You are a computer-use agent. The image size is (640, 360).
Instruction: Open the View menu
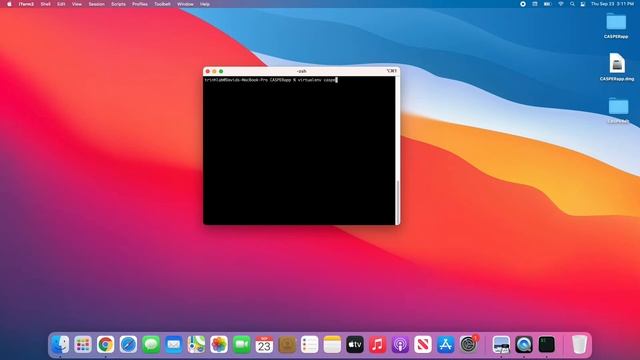click(x=77, y=4)
